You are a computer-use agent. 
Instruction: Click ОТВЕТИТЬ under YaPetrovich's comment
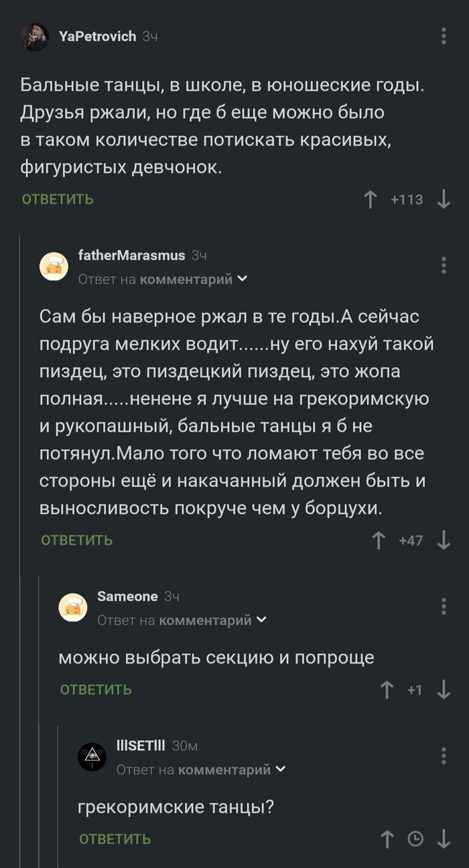(x=57, y=199)
